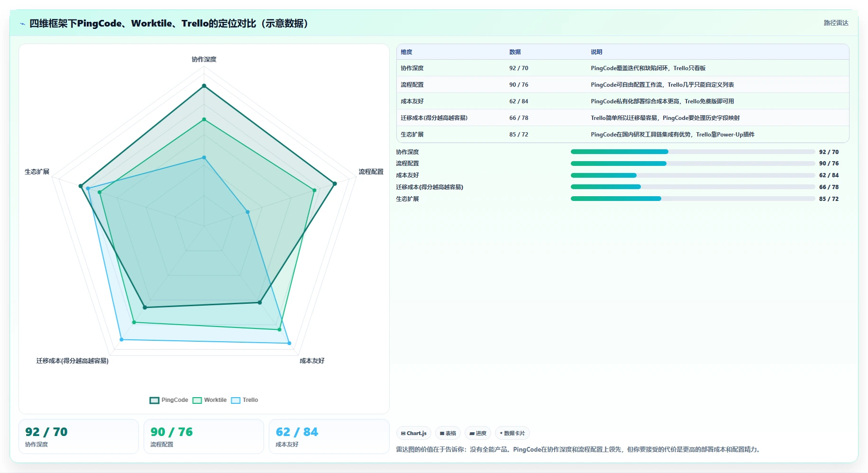868x473 pixels.
Task: Click the 迁移成本 radar axis label
Action: pos(73,361)
